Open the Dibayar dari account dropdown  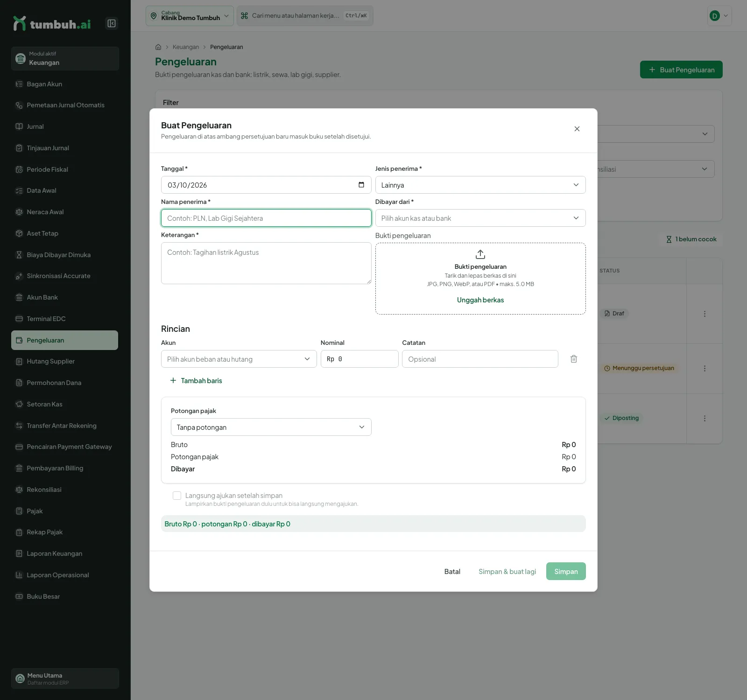click(480, 218)
